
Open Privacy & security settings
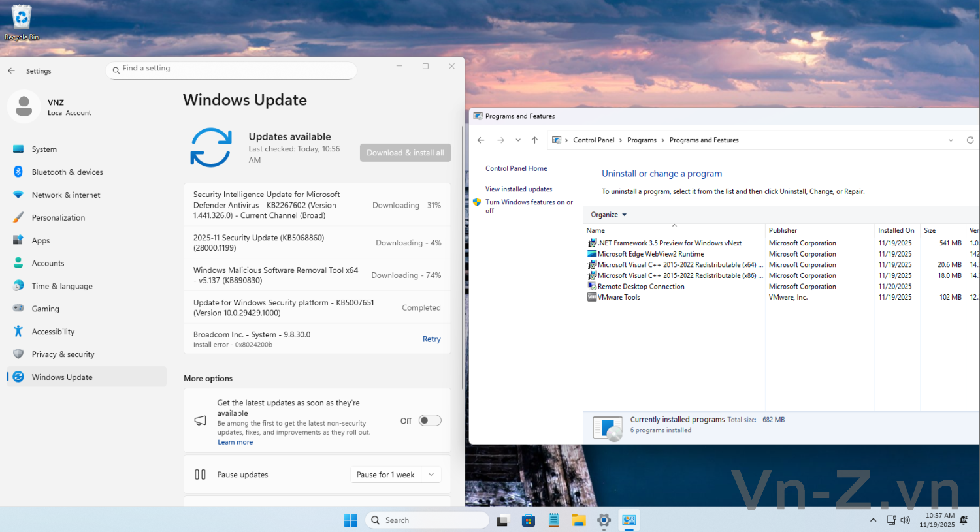click(x=63, y=354)
